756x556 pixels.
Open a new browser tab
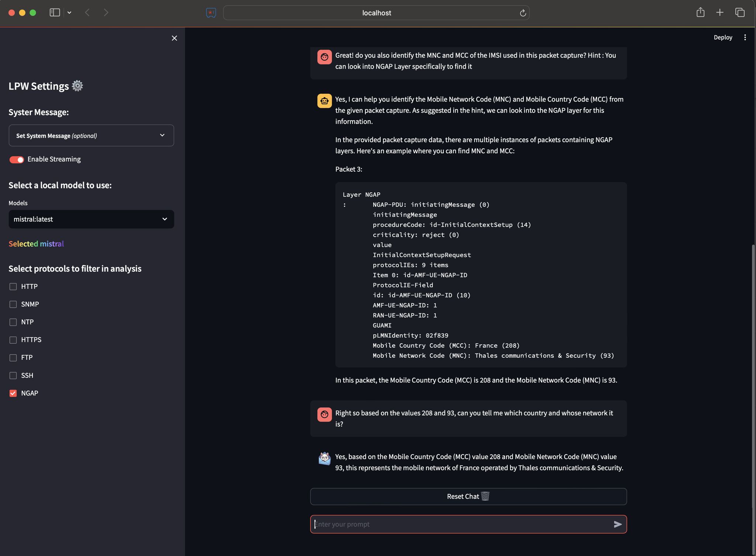[x=719, y=13]
